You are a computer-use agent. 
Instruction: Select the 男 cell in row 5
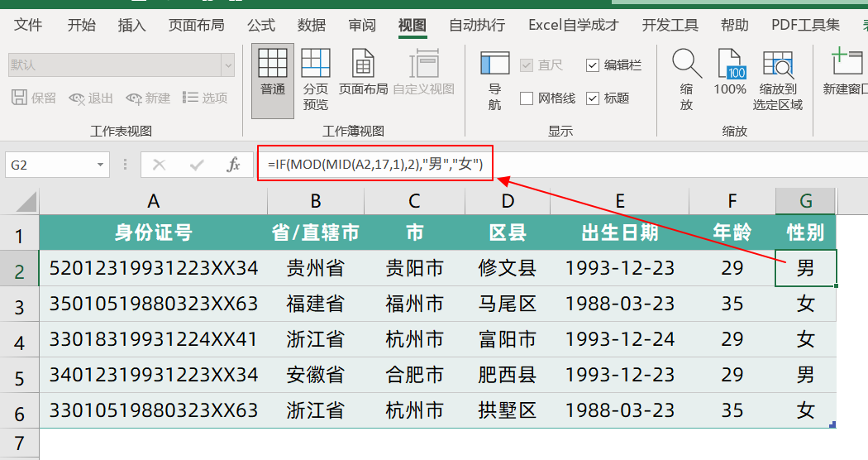tap(805, 375)
